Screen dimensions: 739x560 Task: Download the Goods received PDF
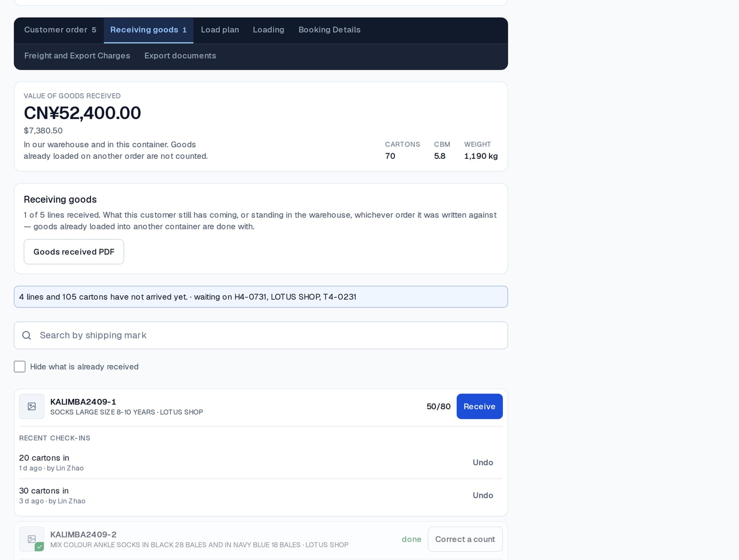[74, 252]
